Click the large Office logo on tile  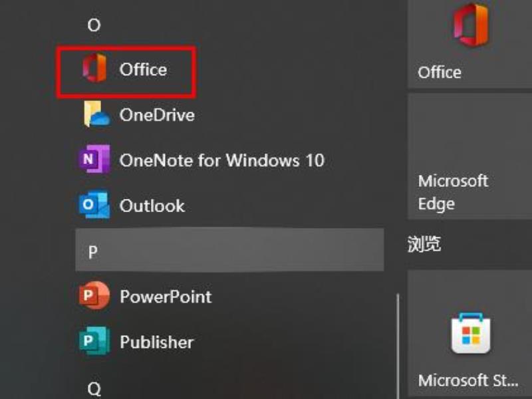471,25
